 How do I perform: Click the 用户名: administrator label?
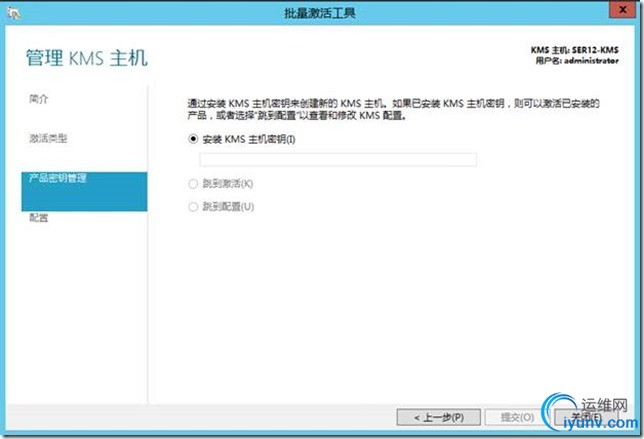577,61
